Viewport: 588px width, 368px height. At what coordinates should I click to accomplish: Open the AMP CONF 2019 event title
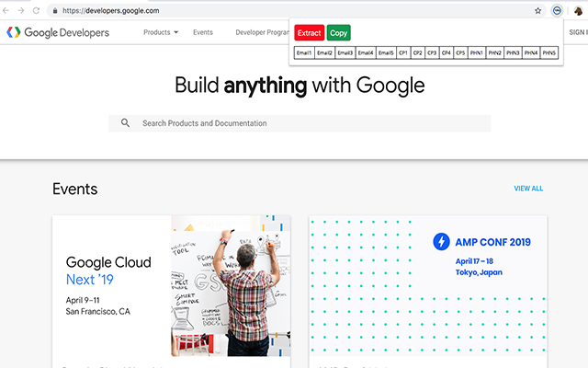point(492,242)
